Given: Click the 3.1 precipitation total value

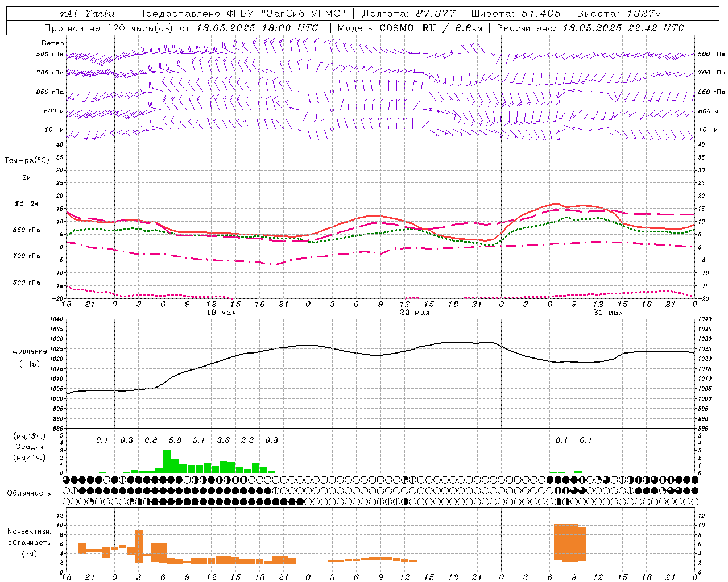Looking at the screenshot, I should (199, 440).
